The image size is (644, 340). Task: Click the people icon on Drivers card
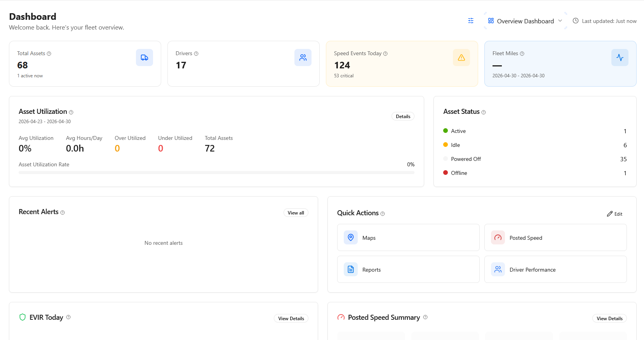point(303,58)
